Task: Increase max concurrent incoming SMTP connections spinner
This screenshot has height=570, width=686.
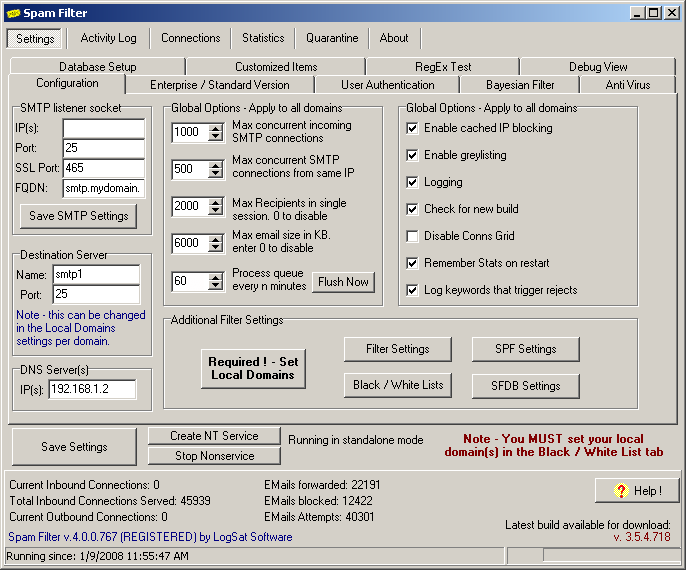Action: (217, 128)
